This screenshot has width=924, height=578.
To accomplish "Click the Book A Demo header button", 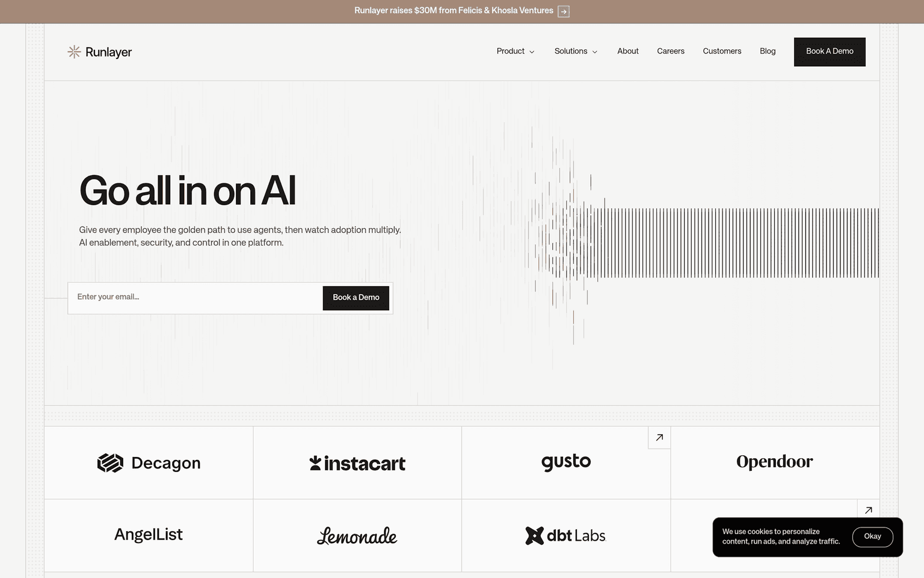I will (830, 52).
